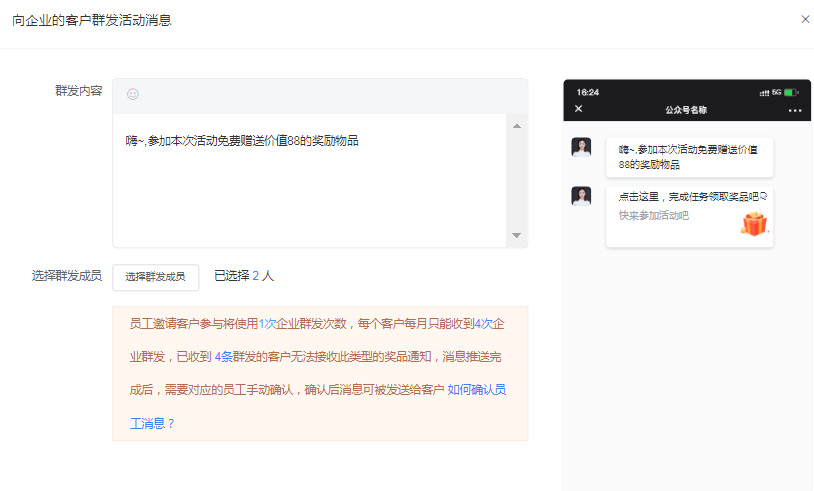The height and width of the screenshot is (491, 814).
Task: Click the 1次 highlighted count in notice
Action: [x=267, y=324]
